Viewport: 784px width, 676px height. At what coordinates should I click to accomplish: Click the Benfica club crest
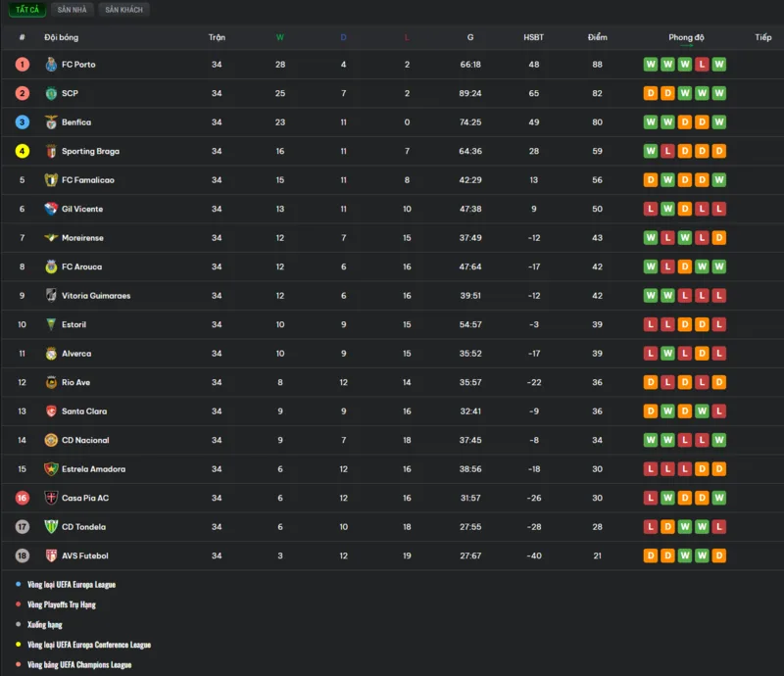tap(51, 122)
